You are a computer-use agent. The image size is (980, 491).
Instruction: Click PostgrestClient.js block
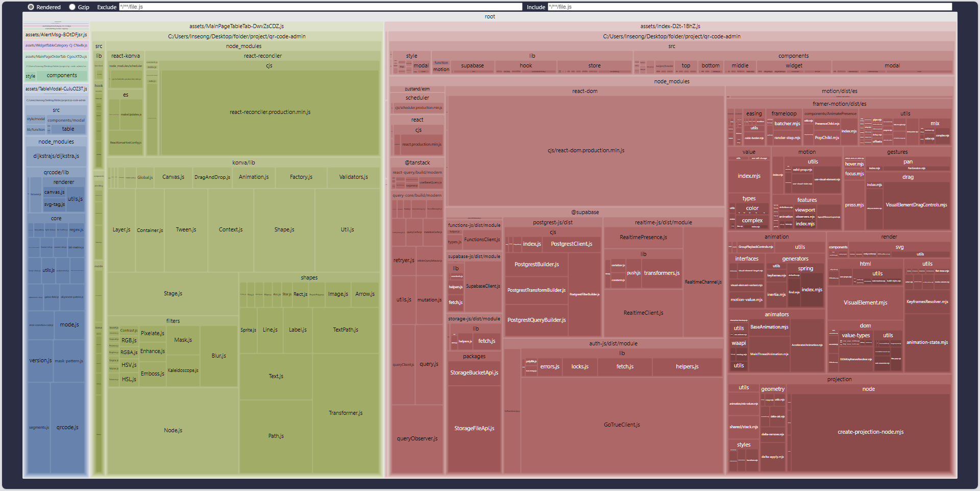(x=571, y=244)
